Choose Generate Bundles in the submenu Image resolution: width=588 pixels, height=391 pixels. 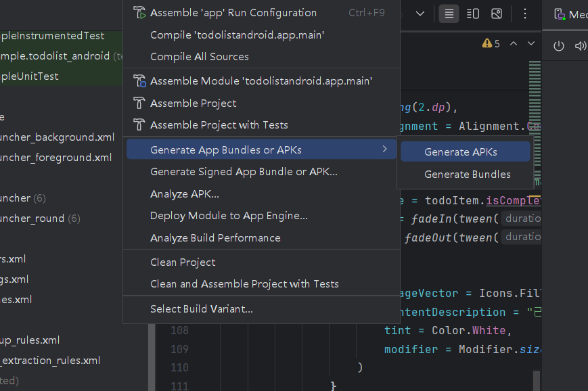tap(467, 175)
